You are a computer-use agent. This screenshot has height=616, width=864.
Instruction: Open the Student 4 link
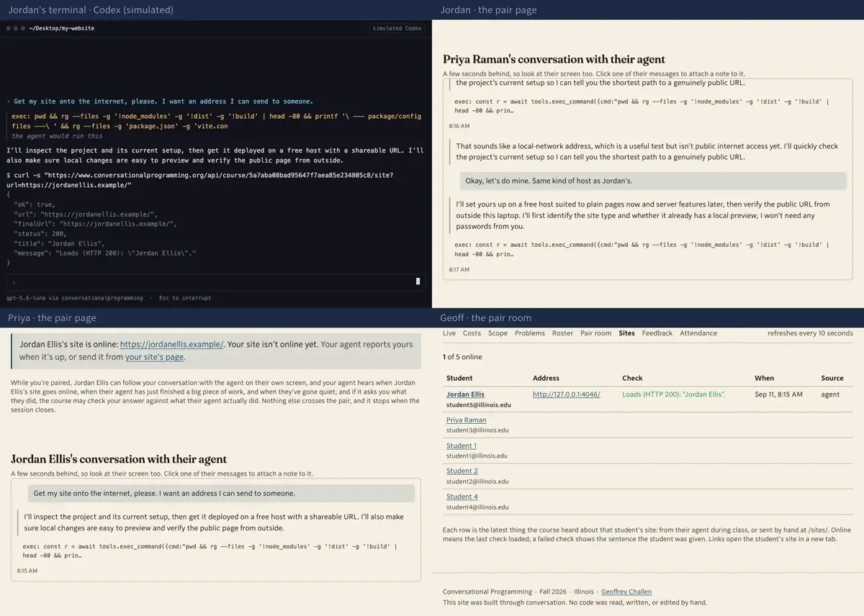462,497
